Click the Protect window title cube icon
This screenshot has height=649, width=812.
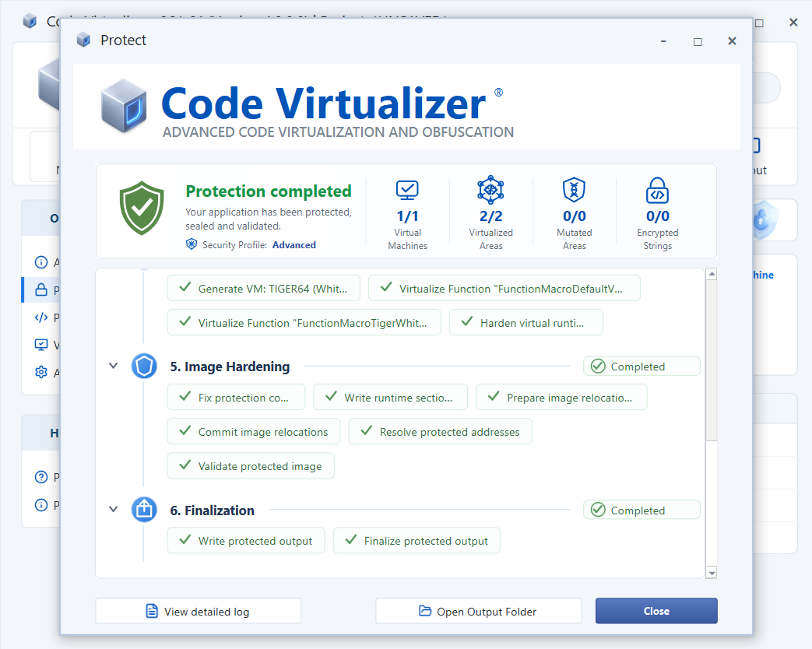[83, 40]
